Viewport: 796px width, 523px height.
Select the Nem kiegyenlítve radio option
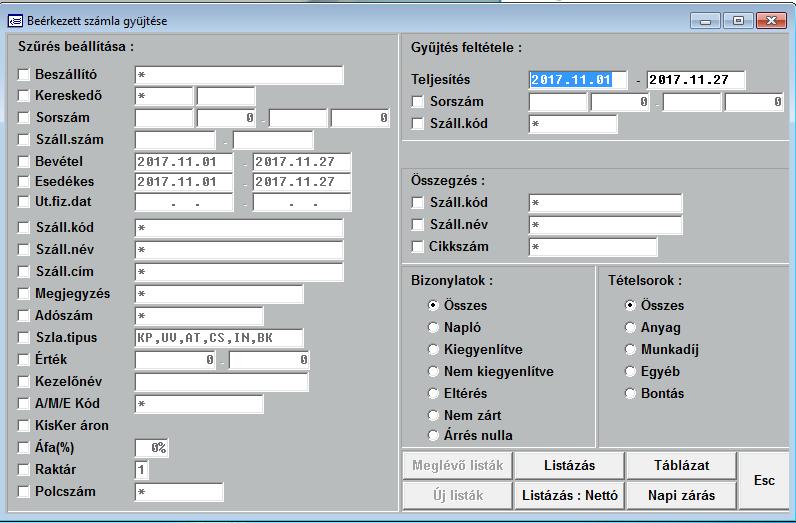click(x=433, y=371)
